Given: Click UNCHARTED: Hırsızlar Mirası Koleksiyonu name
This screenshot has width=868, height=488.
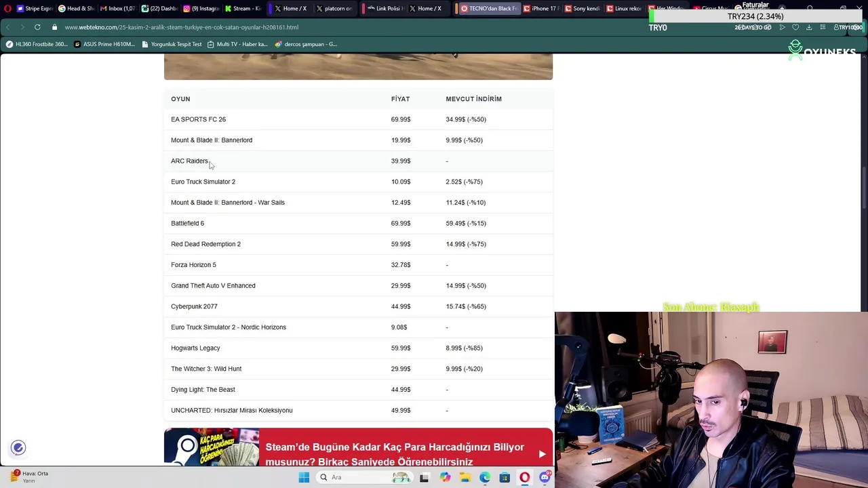Looking at the screenshot, I should (231, 410).
